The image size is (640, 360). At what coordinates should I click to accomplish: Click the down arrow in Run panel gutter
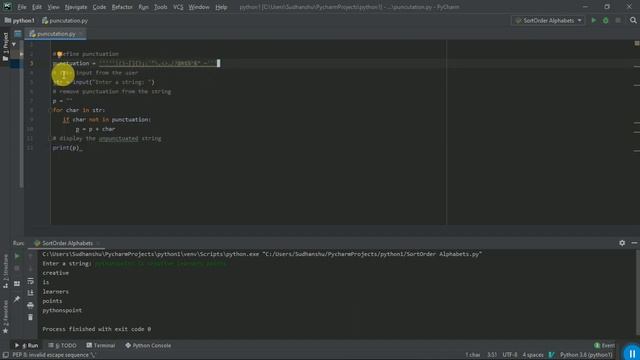point(31,269)
